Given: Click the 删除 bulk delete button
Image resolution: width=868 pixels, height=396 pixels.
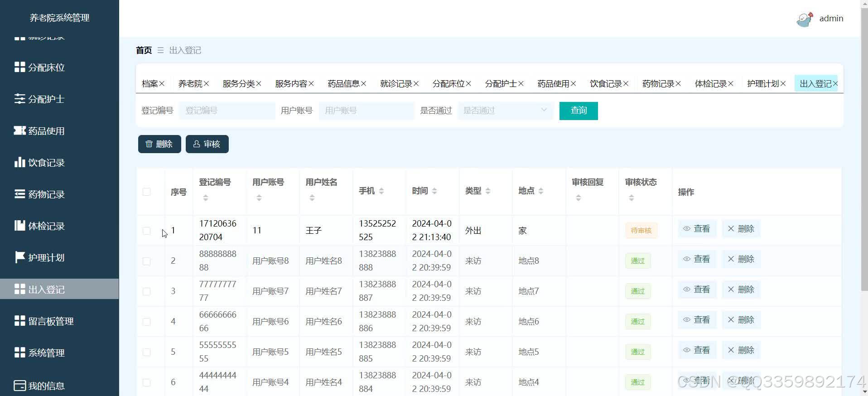Looking at the screenshot, I should (x=159, y=144).
